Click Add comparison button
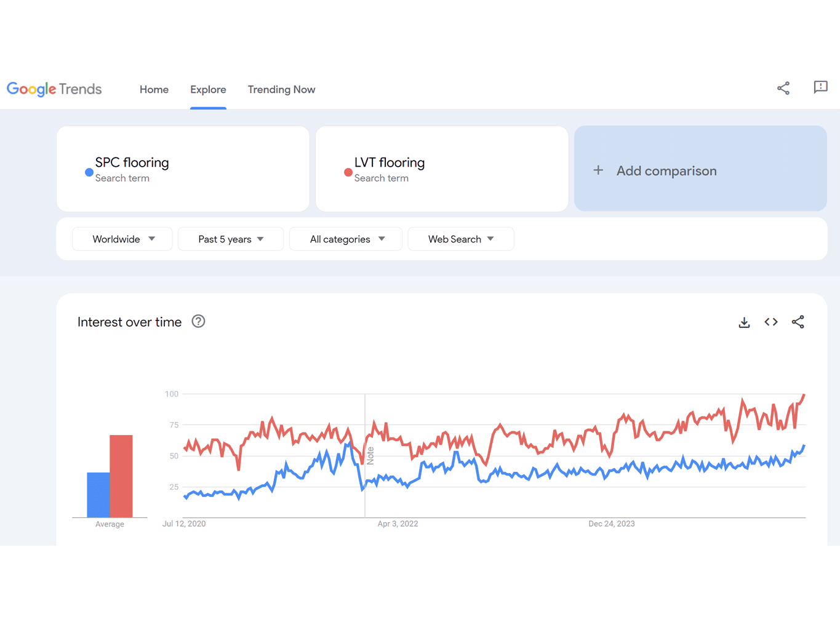The width and height of the screenshot is (840, 630). tap(700, 169)
